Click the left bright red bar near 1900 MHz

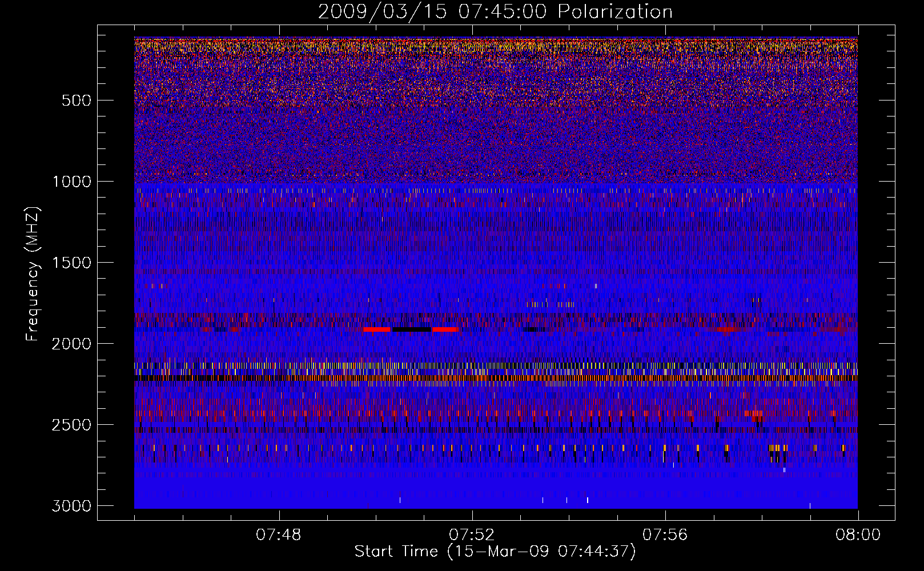pos(377,329)
